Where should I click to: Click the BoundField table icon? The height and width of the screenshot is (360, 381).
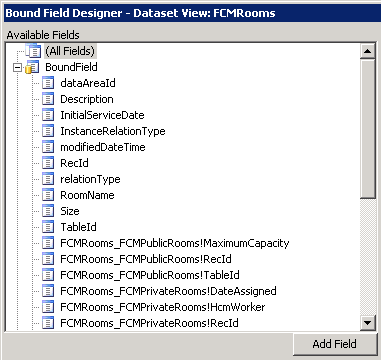[33, 67]
